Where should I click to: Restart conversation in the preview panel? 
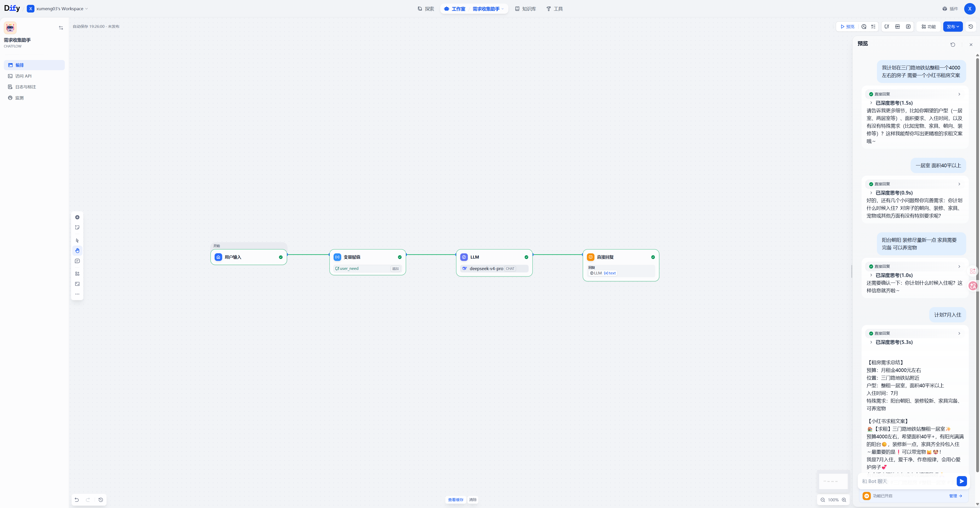(x=953, y=44)
